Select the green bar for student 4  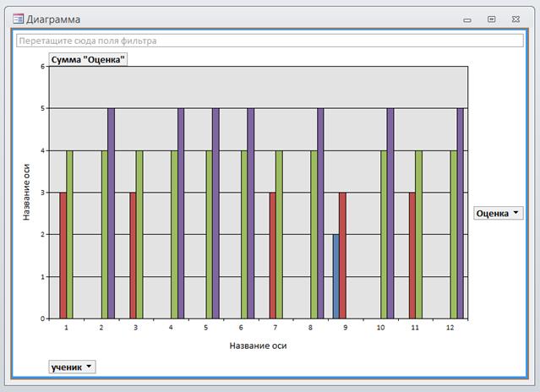tap(174, 234)
